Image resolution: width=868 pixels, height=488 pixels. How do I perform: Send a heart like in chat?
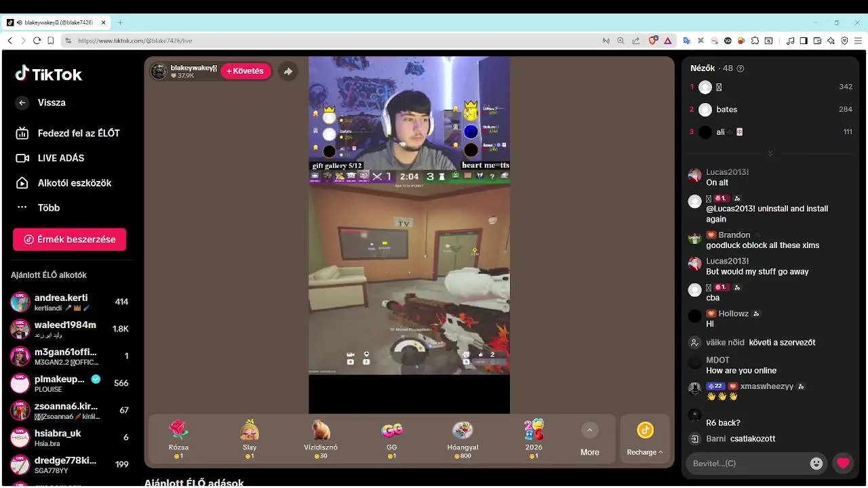(843, 464)
